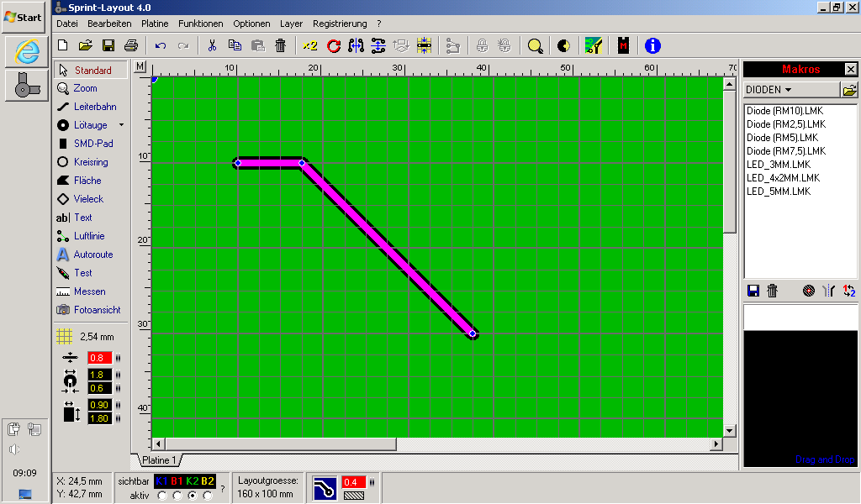Viewport: 861px width, 504px height.
Task: Open the Platine menu
Action: pos(155,24)
